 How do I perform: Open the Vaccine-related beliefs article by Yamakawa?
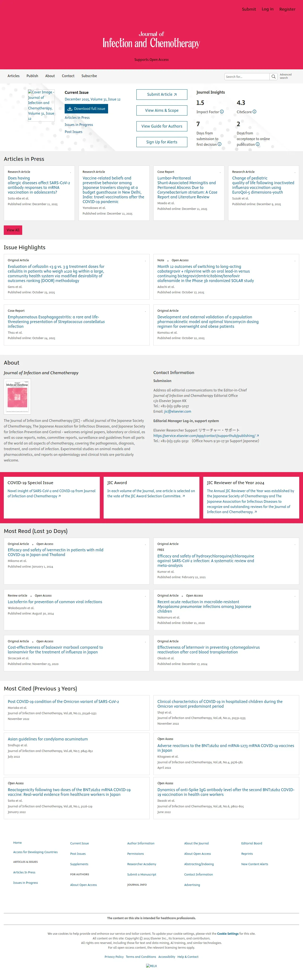click(114, 190)
